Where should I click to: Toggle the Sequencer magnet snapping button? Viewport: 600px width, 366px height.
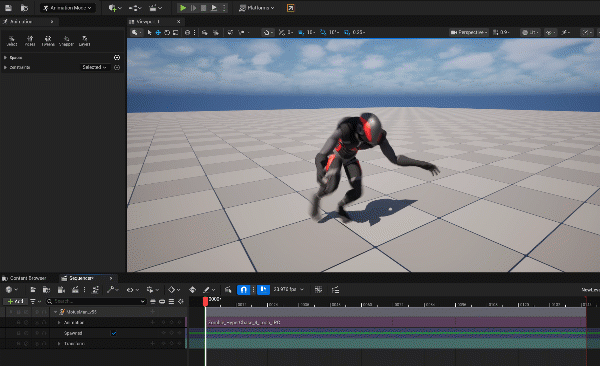pos(243,289)
